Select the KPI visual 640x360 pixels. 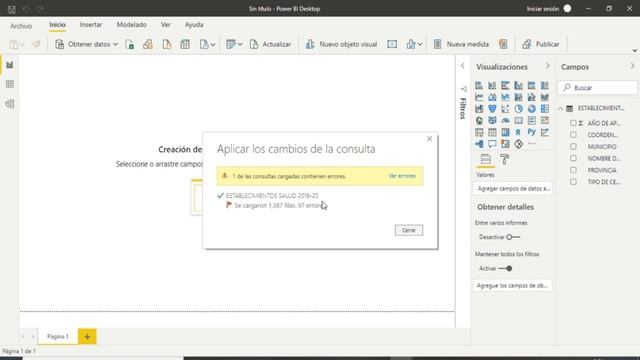544,120
